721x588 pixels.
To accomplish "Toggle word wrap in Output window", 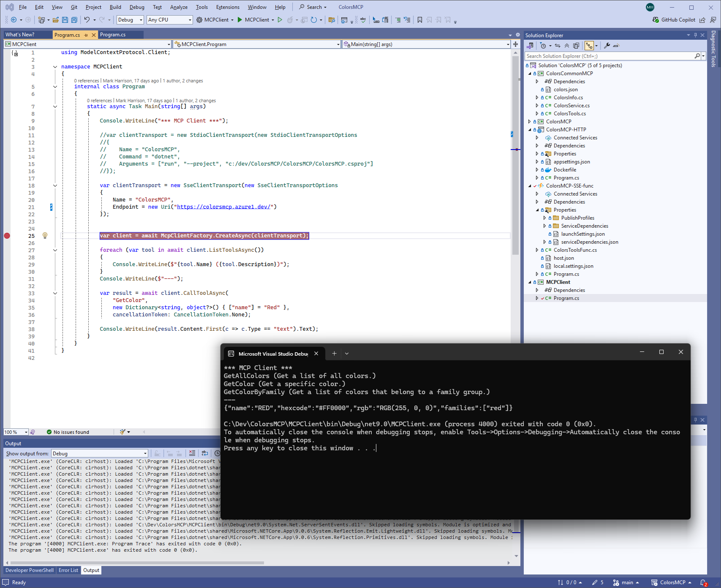I will (205, 453).
